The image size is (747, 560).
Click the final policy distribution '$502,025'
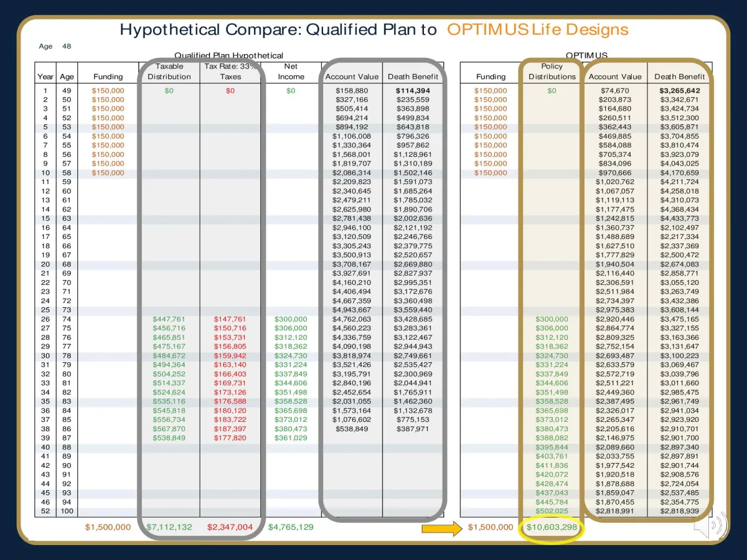click(552, 511)
